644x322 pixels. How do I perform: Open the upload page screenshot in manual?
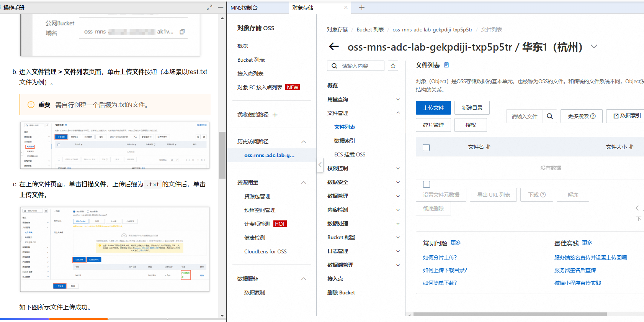115,249
